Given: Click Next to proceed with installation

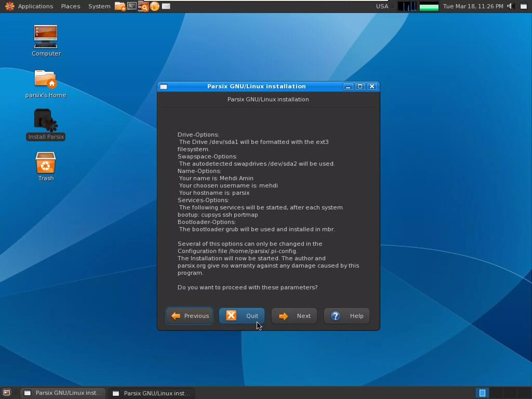Looking at the screenshot, I should [294, 316].
